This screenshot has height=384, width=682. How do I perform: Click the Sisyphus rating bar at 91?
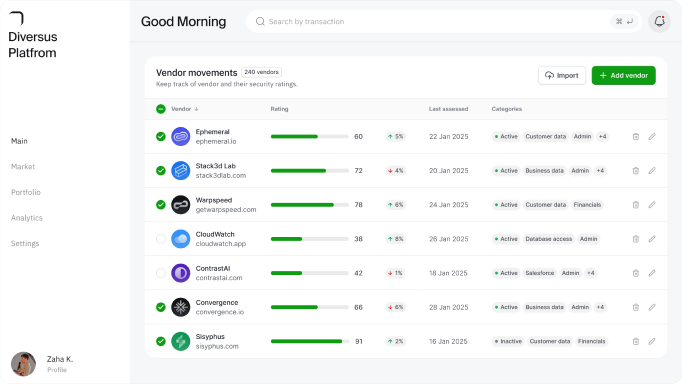coord(309,341)
